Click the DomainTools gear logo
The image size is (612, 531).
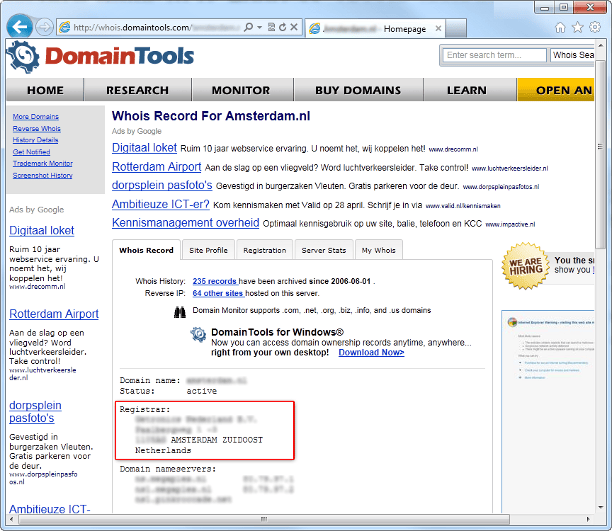(x=23, y=57)
